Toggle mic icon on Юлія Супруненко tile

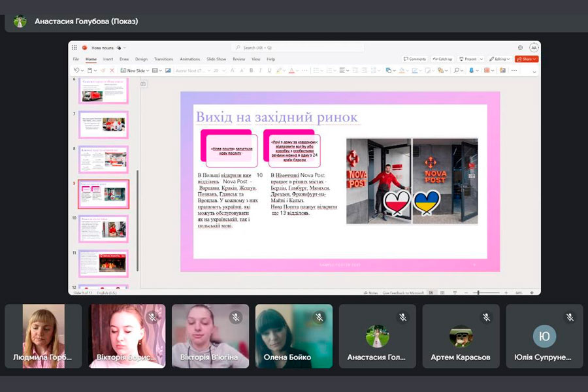tap(570, 317)
